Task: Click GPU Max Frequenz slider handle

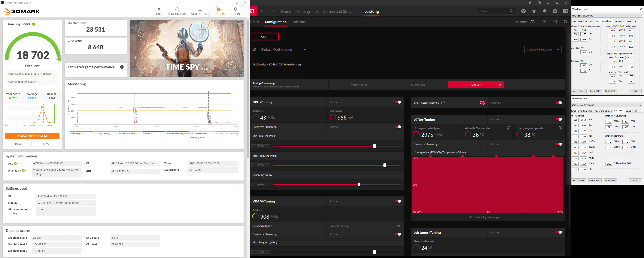Action: pos(384,165)
